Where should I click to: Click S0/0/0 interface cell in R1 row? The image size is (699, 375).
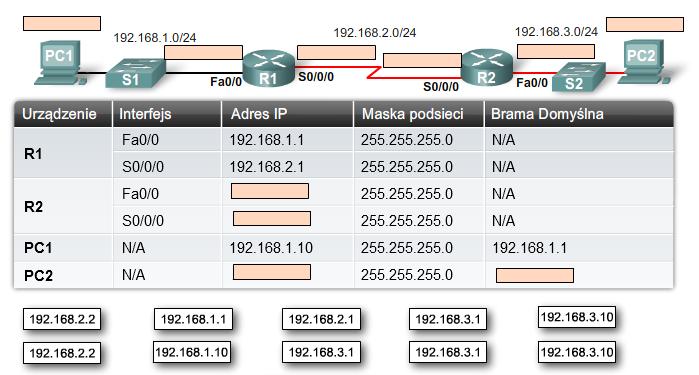click(x=167, y=166)
